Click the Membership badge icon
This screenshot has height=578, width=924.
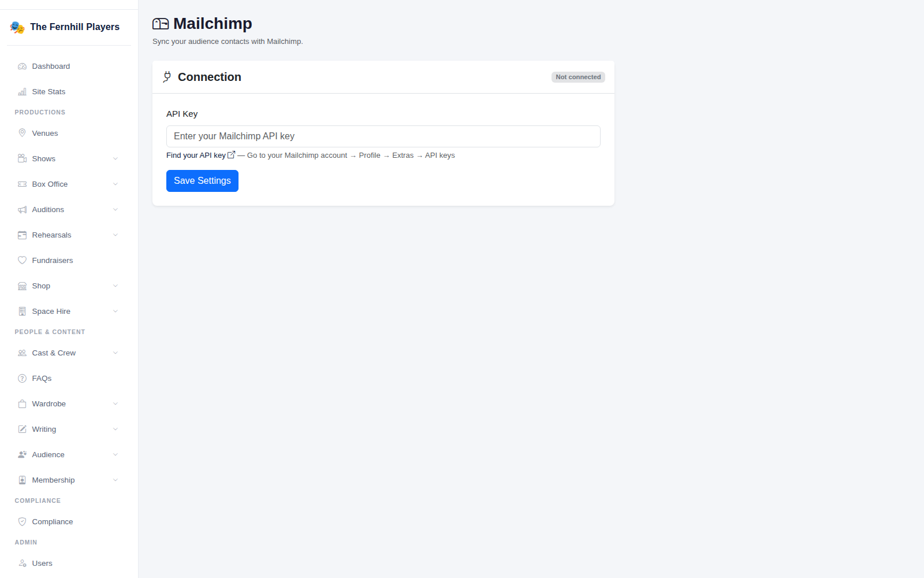22,480
